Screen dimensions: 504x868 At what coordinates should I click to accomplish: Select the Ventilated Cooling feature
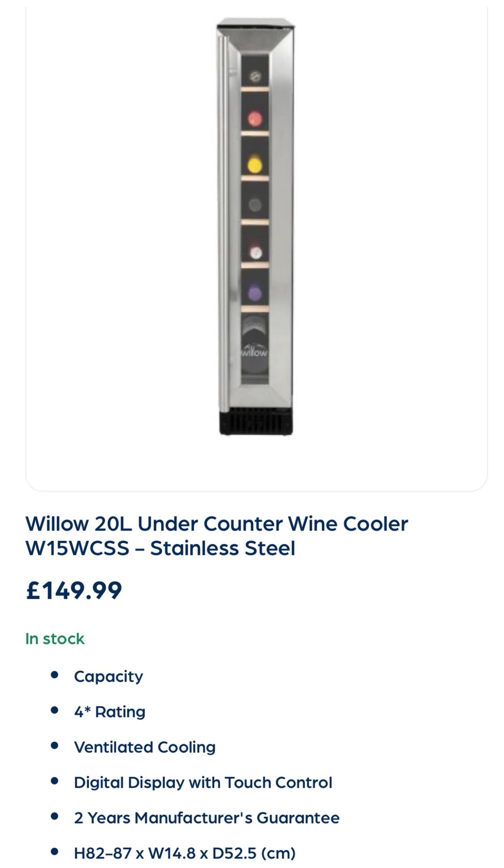[x=145, y=747]
